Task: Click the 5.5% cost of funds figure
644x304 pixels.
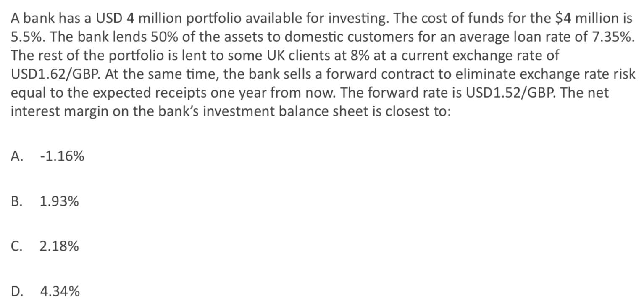Action: point(24,37)
